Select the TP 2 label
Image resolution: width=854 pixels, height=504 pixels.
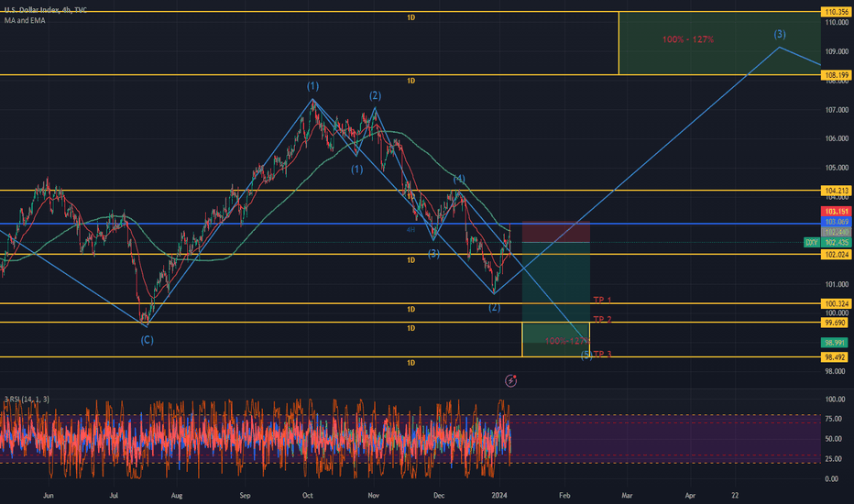(602, 319)
